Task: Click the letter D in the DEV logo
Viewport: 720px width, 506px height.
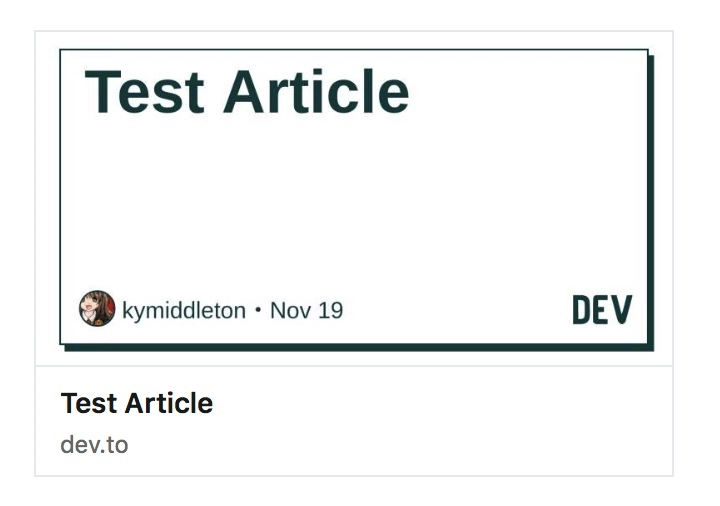Action: pyautogui.click(x=583, y=310)
